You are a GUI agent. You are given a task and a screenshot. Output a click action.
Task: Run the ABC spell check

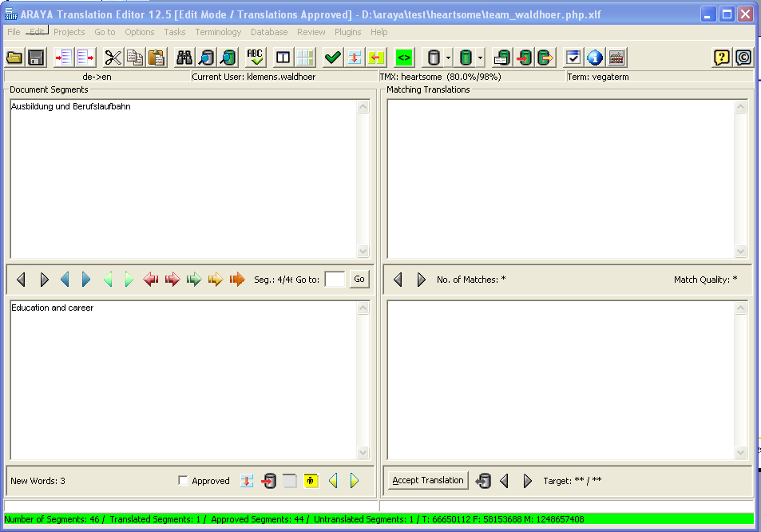(x=255, y=58)
